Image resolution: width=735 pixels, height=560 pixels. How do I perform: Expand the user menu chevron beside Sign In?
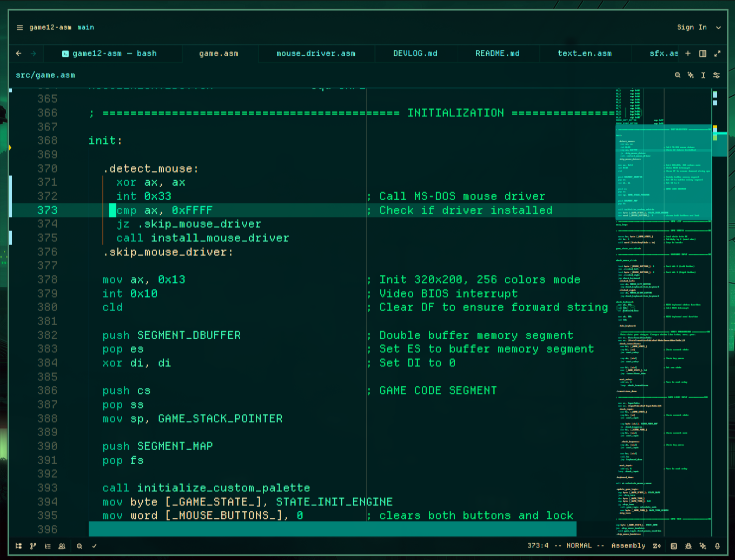[x=718, y=28]
